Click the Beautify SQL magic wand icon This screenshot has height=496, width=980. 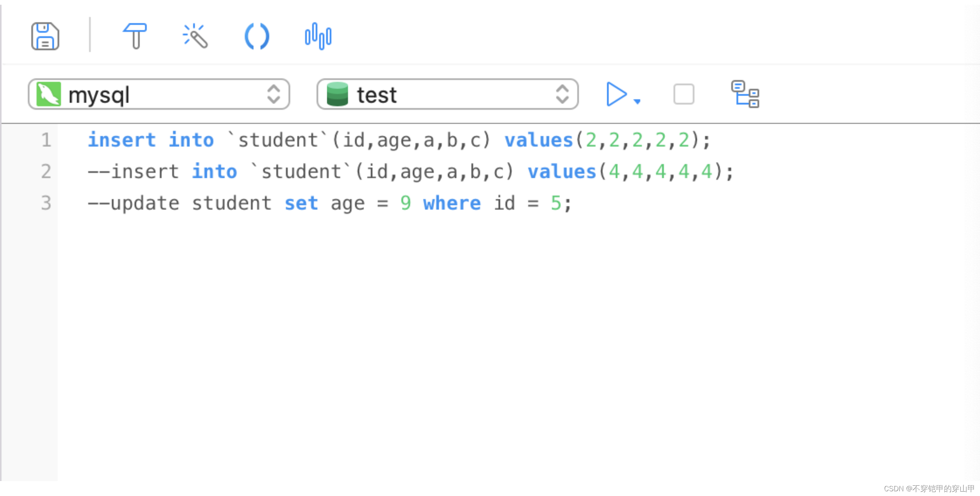[195, 36]
